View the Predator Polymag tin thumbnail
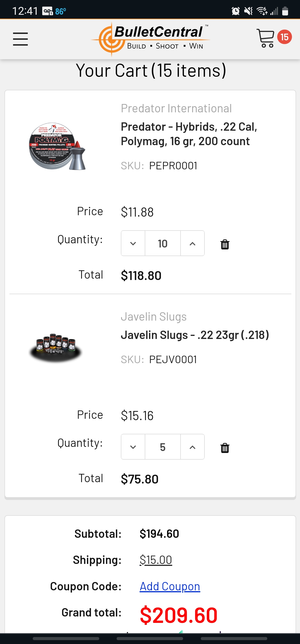Viewport: 300px width, 644px height. (x=57, y=146)
